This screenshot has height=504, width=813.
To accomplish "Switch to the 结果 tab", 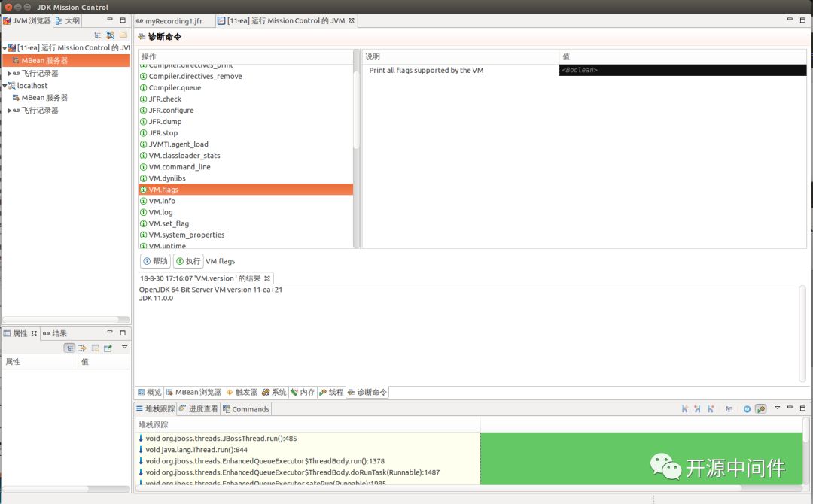I will 54,333.
